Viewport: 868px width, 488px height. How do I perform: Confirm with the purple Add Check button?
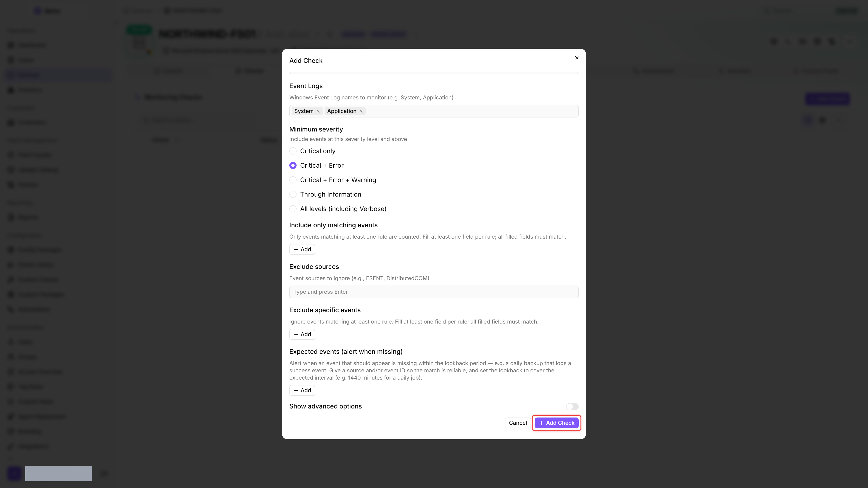[556, 423]
